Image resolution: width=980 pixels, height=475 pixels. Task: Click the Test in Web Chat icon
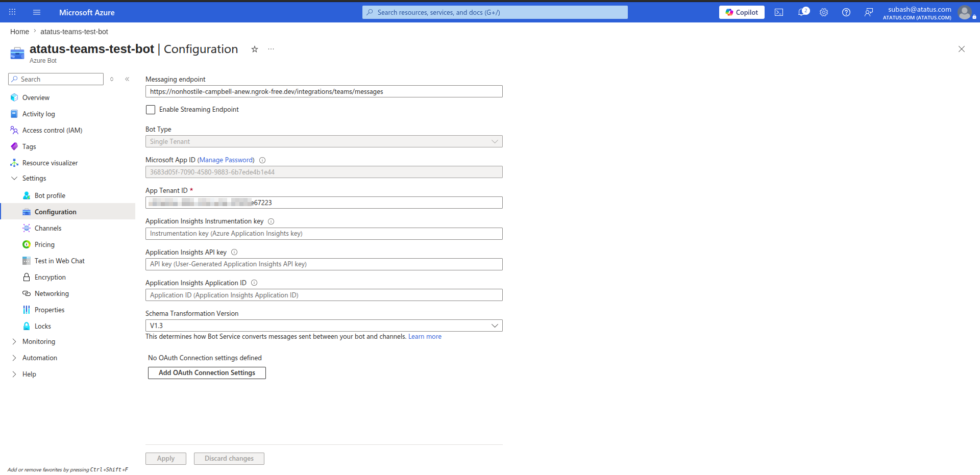coord(27,261)
